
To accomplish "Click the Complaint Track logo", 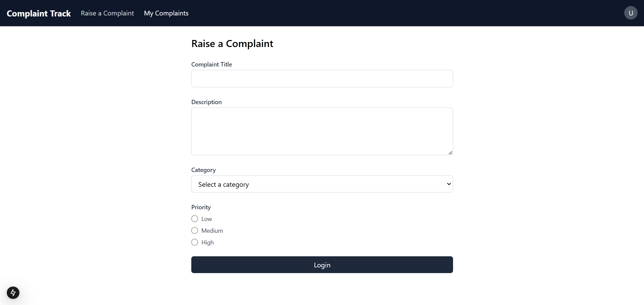I will (39, 13).
